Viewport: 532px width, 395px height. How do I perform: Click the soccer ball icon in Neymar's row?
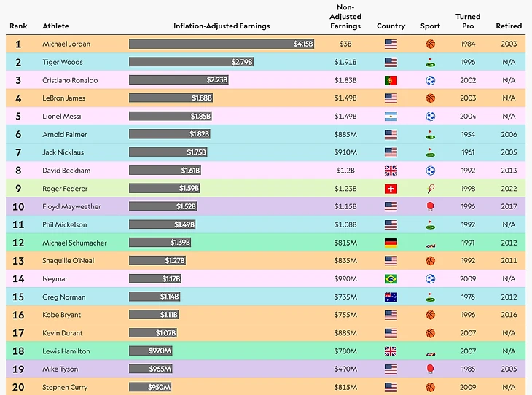[430, 279]
